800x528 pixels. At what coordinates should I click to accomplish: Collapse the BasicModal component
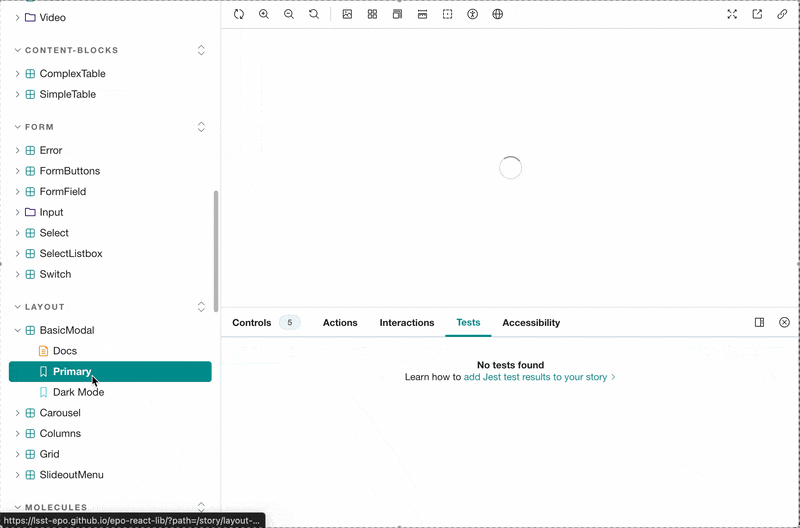(17, 330)
